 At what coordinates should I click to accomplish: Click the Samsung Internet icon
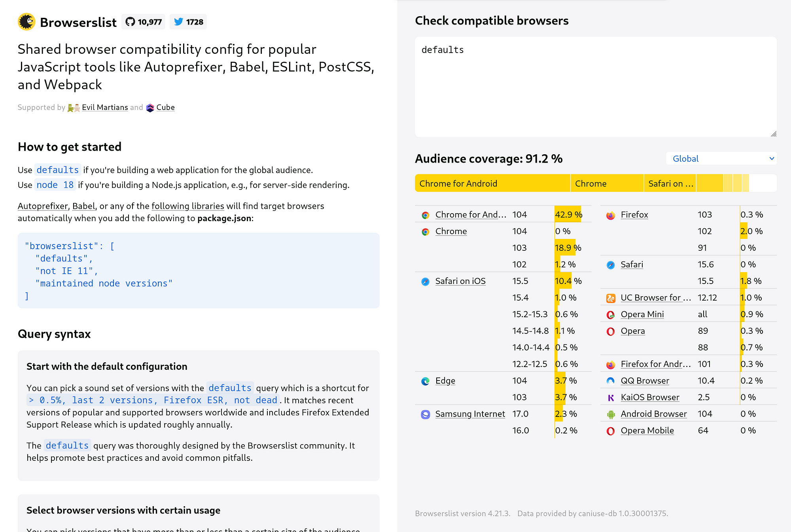pyautogui.click(x=426, y=415)
